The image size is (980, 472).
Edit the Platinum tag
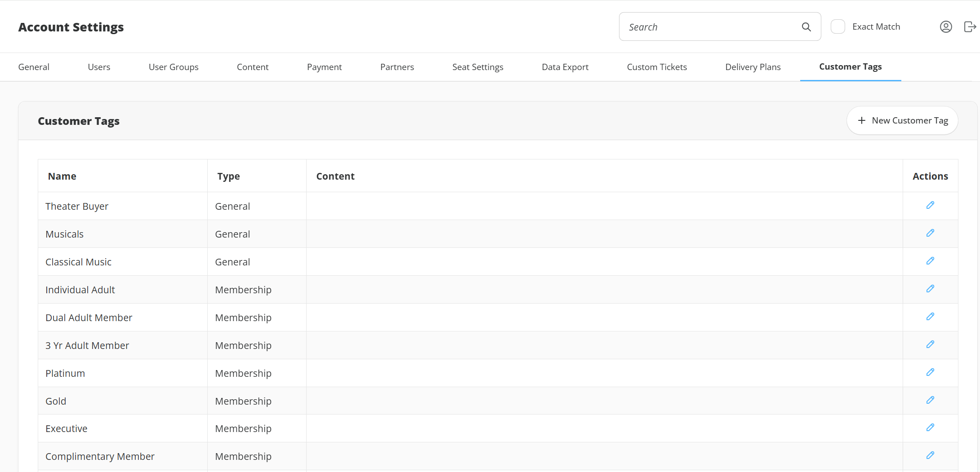(930, 372)
